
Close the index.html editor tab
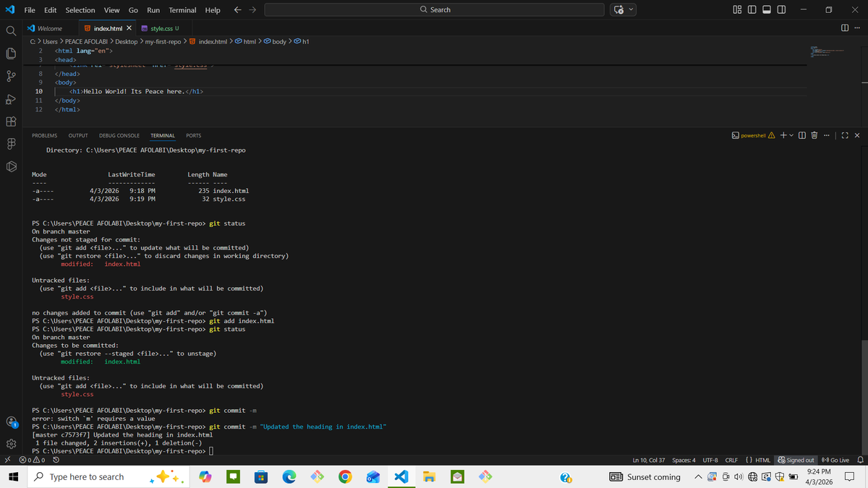click(x=129, y=28)
